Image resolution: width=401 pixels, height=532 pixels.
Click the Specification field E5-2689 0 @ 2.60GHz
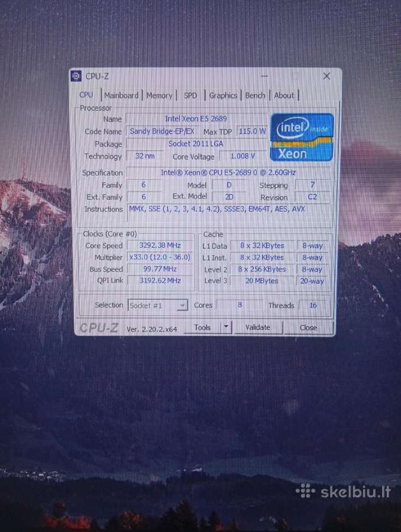pos(228,173)
